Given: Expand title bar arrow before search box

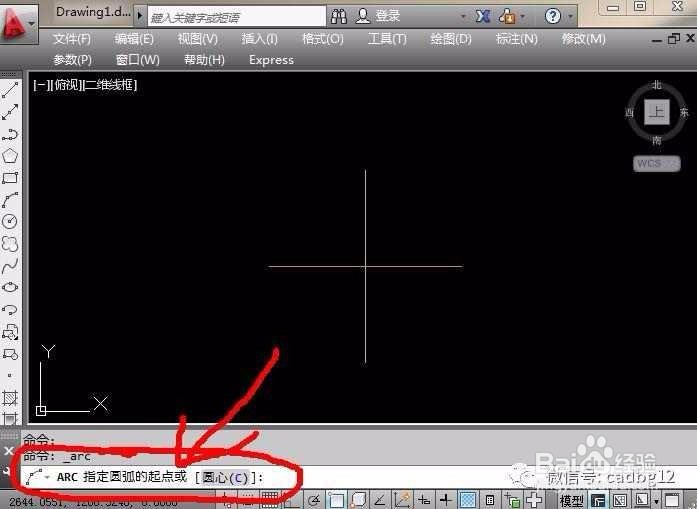Looking at the screenshot, I should [140, 16].
